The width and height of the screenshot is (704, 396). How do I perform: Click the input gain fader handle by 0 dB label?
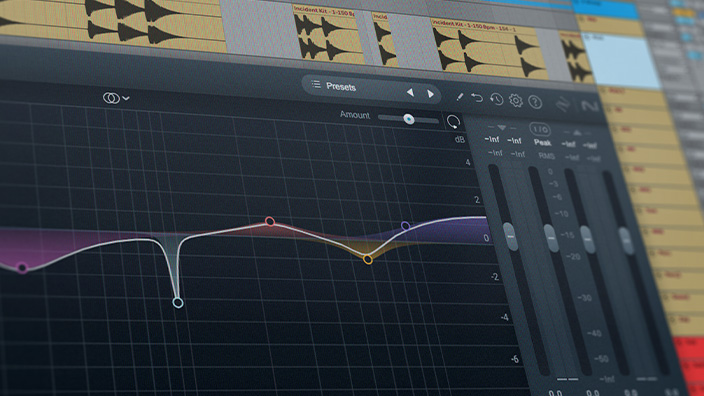(x=510, y=236)
